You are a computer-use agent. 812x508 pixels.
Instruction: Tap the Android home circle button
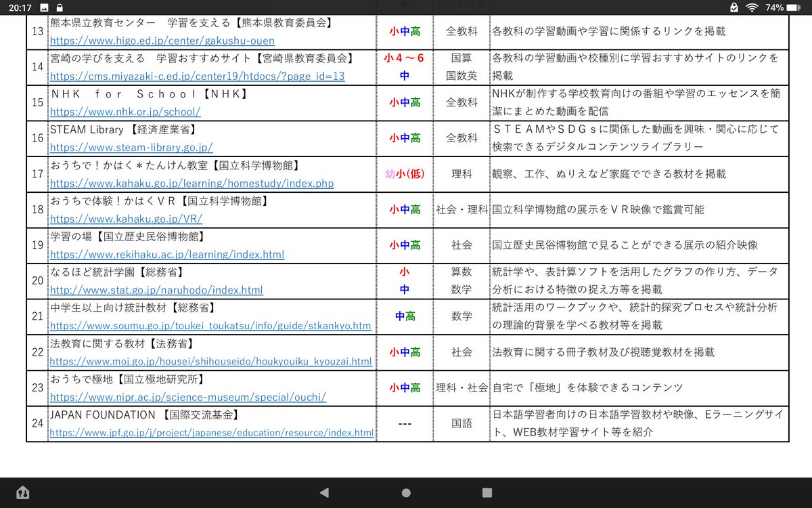coord(406,492)
